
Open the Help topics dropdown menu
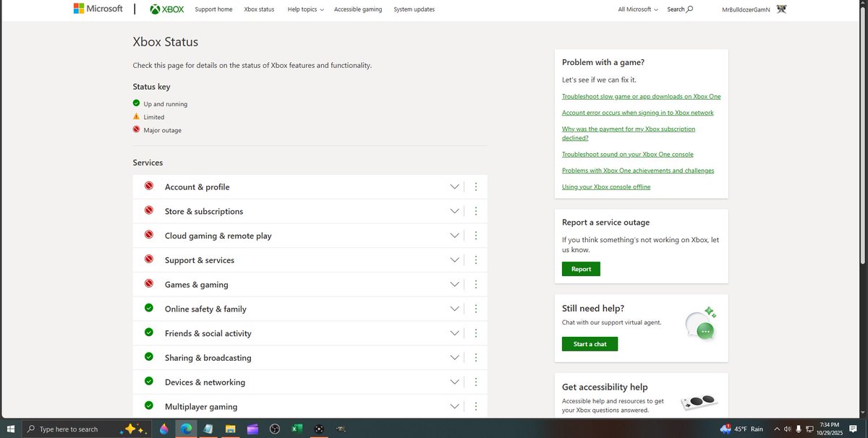(x=305, y=9)
